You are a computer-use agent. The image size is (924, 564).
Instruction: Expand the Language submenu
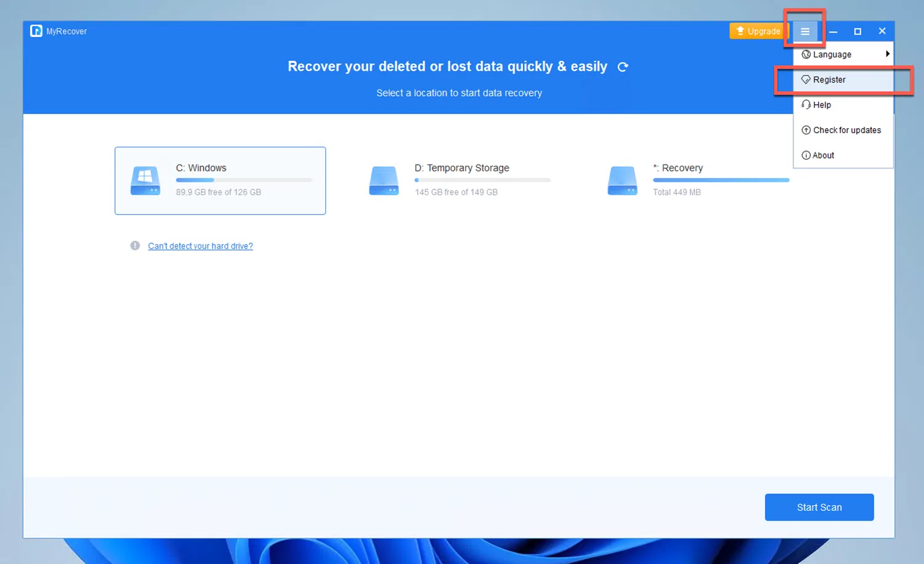click(x=844, y=54)
